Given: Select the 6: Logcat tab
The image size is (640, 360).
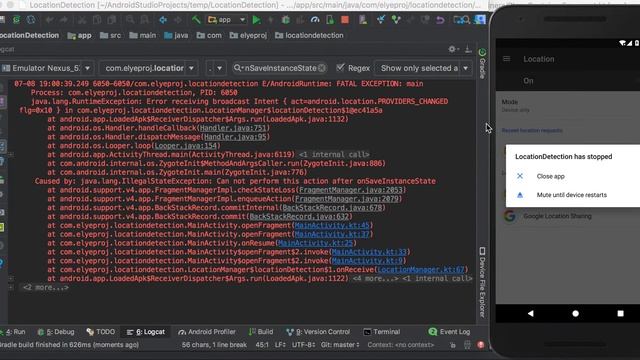Looking at the screenshot, I should tap(146, 332).
